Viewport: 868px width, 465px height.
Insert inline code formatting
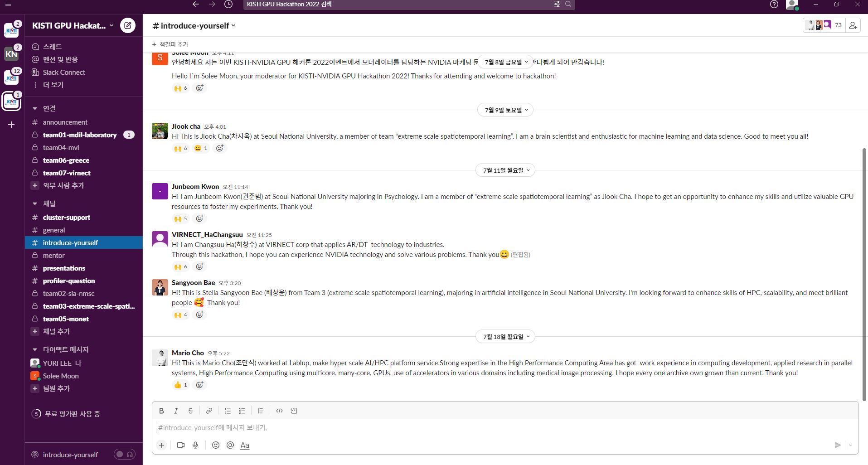pyautogui.click(x=279, y=411)
